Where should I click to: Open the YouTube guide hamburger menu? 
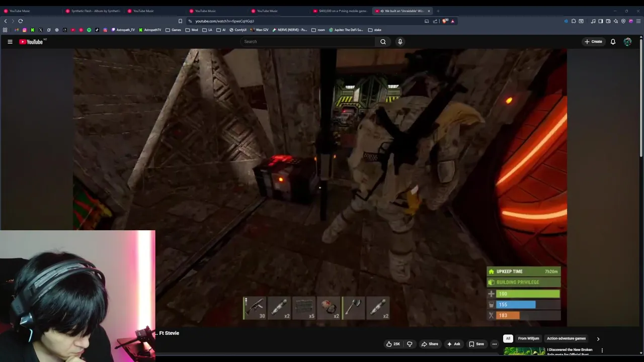coord(10,42)
